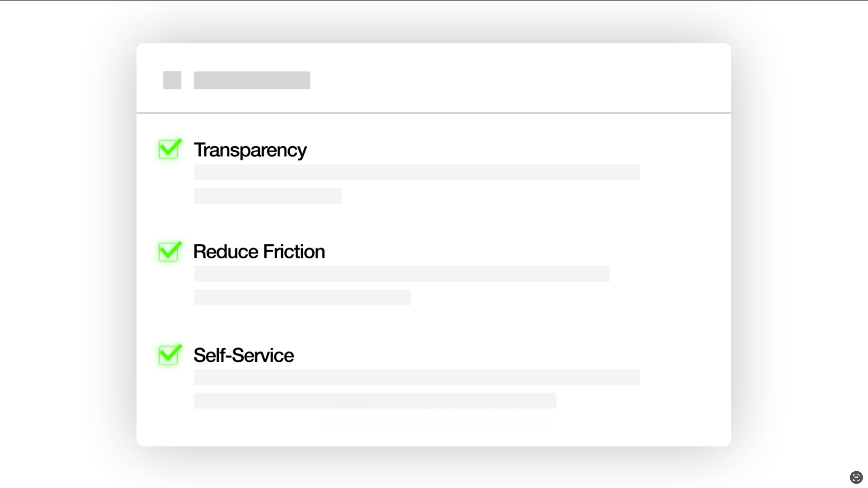Disable the Self-Service checkbox
This screenshot has width=868, height=488.
pos(169,355)
